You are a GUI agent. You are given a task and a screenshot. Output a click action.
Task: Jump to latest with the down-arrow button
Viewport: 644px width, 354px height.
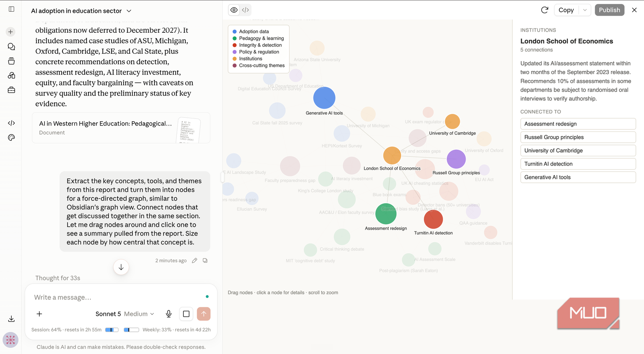pos(121,267)
